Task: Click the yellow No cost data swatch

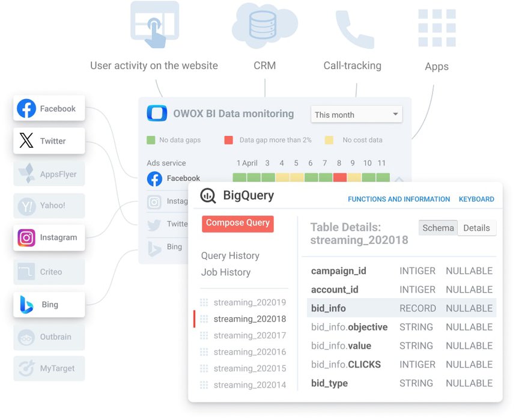Action: pos(329,140)
